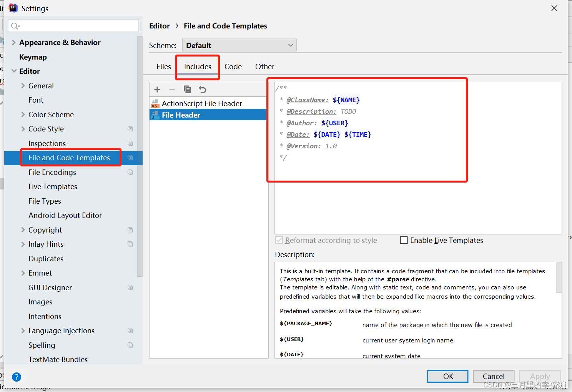
Task: Click inside the template code editor area
Action: pyautogui.click(x=418, y=158)
